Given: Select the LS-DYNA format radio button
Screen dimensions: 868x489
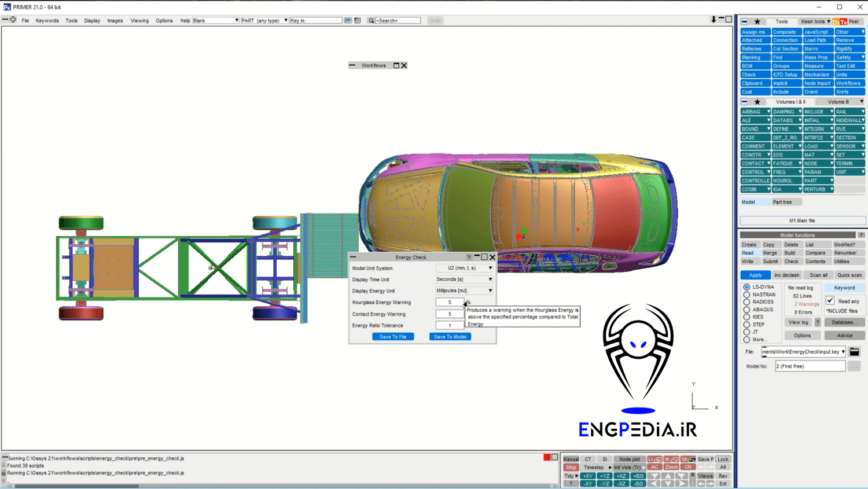Looking at the screenshot, I should tap(746, 287).
